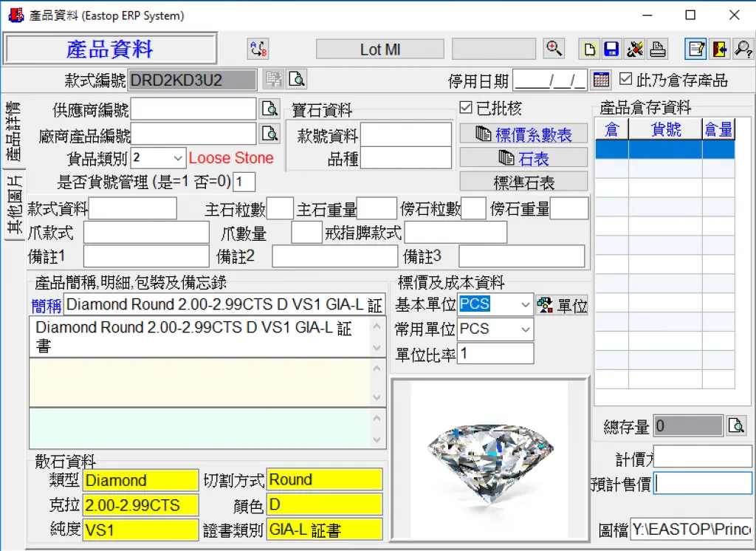Viewport: 756px width, 551px height.
Task: Click the Exit door icon
Action: [x=719, y=49]
